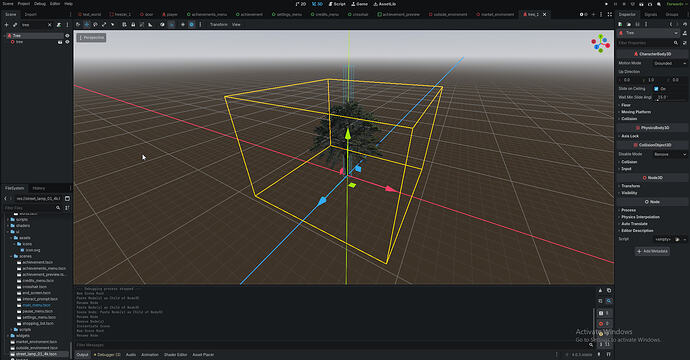Open the child tree node's scene in editor icon
690x360 pixels.
point(60,42)
